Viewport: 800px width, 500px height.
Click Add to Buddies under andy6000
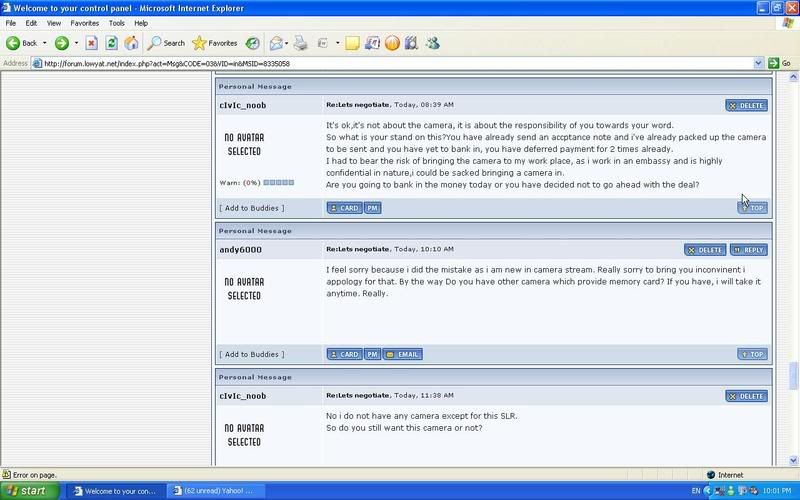pos(252,354)
